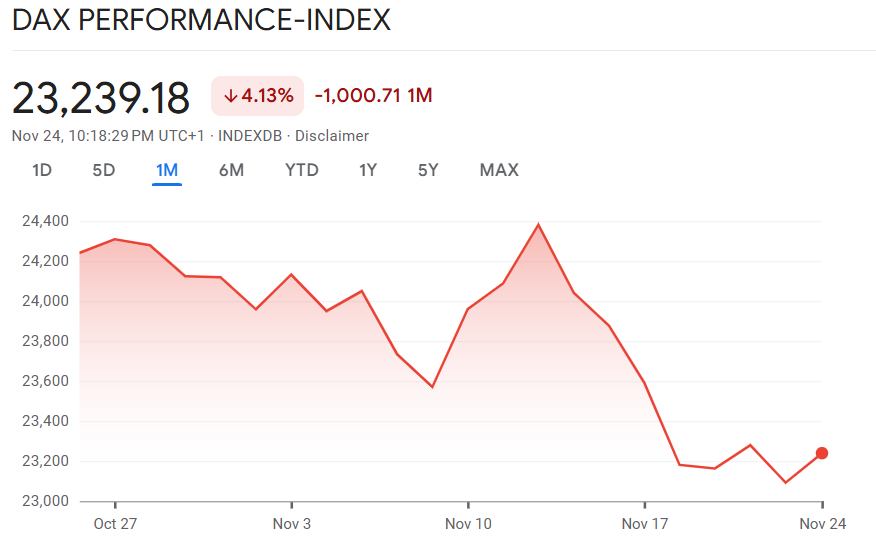Open the Disclaimer link
The image size is (876, 543).
332,136
